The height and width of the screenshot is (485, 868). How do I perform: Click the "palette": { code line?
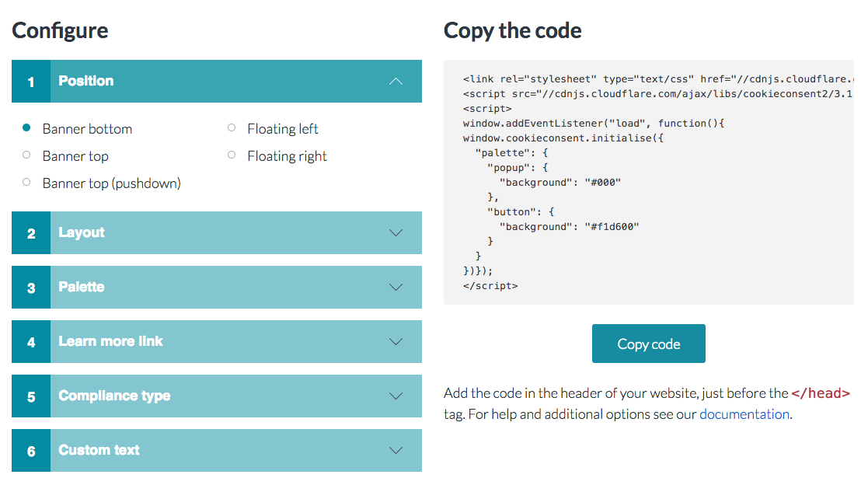(511, 153)
